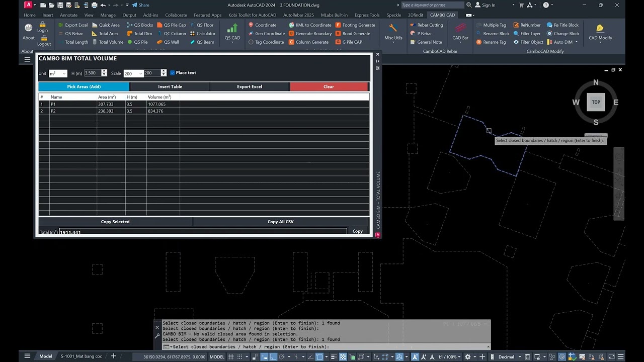Open the QS Blocks tool
The height and width of the screenshot is (362, 644).
(140, 25)
